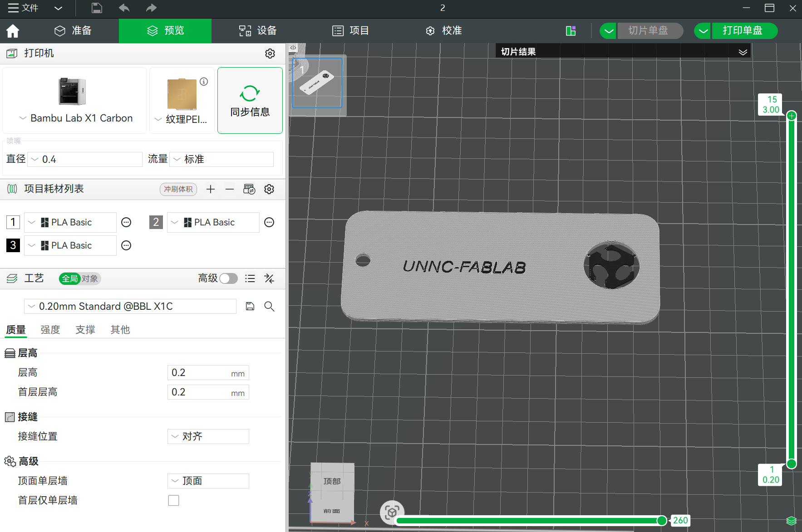Switch to the 预览 tab
Image resolution: width=802 pixels, height=532 pixels.
tap(165, 31)
